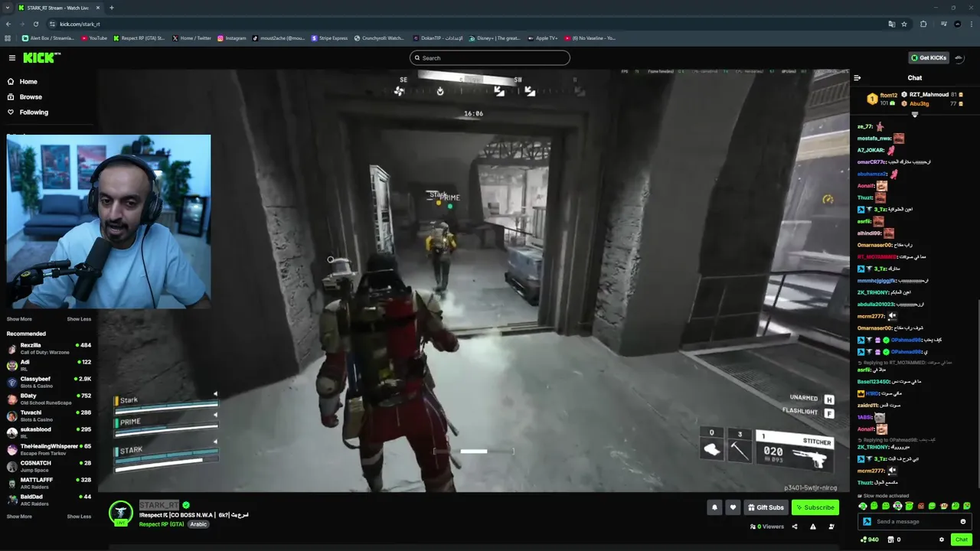This screenshot has width=980, height=551.
Task: Open Tuvachi recommended channel
Action: click(x=49, y=416)
